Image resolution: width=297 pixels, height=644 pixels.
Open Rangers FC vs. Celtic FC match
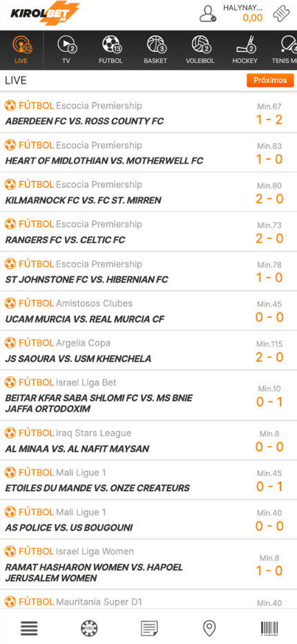[148, 231]
